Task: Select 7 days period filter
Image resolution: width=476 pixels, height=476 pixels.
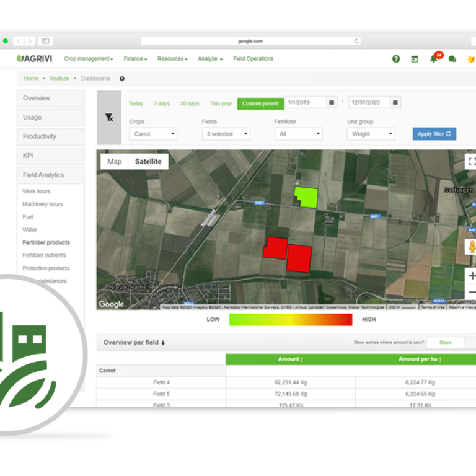Action: click(162, 104)
